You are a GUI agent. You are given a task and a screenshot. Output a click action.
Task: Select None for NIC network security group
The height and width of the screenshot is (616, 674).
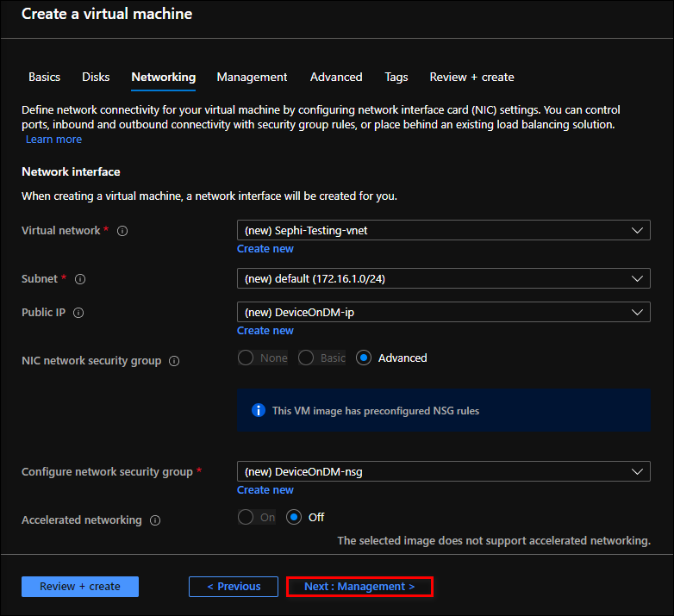pyautogui.click(x=246, y=358)
